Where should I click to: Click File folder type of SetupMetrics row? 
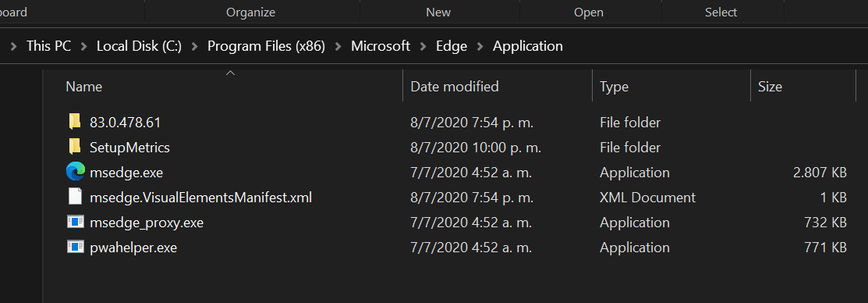point(630,148)
